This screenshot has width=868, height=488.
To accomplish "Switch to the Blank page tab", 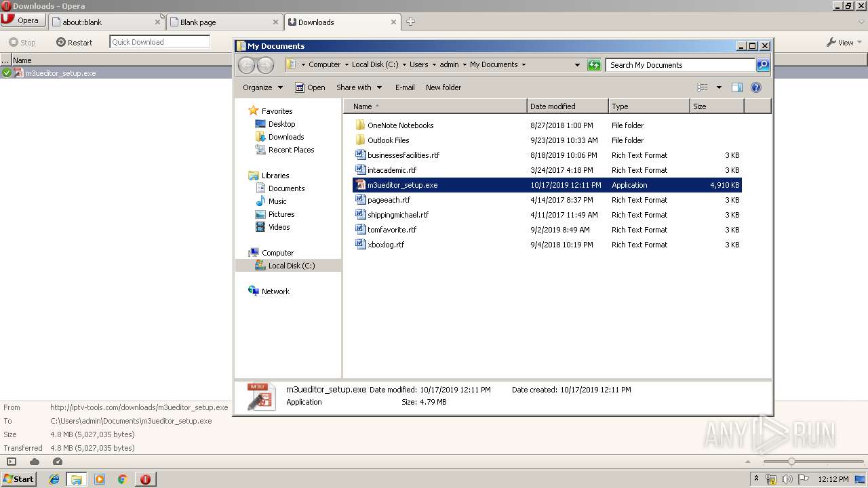I will (224, 22).
